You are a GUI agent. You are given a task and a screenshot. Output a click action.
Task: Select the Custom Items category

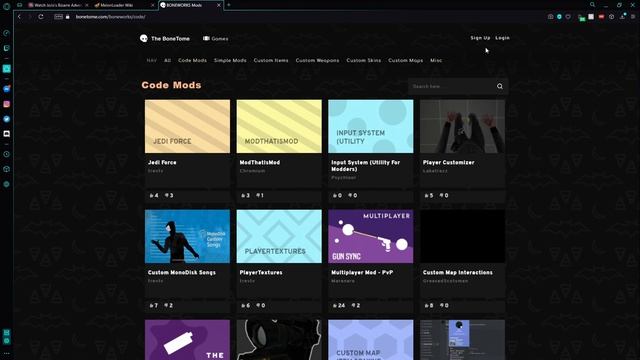click(271, 60)
